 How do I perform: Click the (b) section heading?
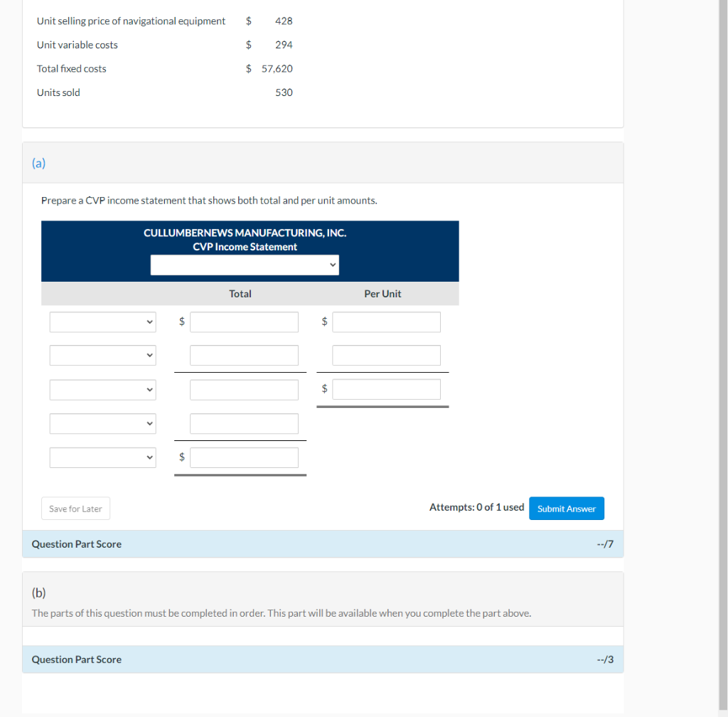[x=39, y=592]
